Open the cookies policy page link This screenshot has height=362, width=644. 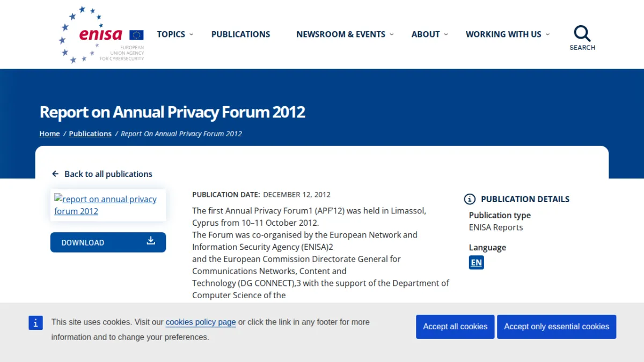pos(201,322)
